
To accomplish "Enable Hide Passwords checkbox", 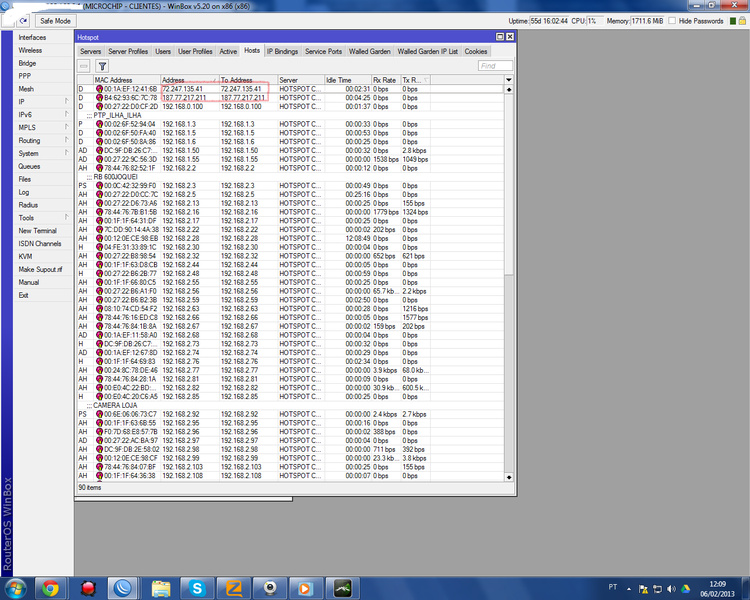I will (672, 21).
